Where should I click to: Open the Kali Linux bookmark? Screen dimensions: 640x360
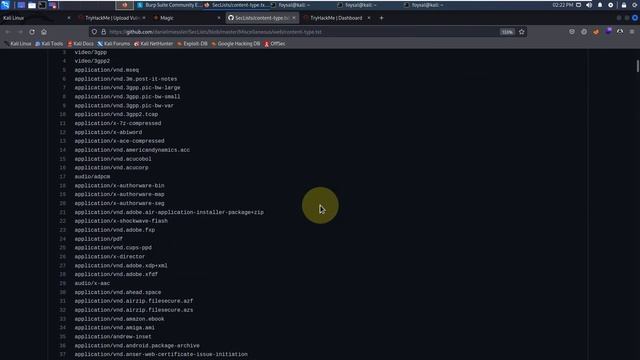click(x=18, y=44)
